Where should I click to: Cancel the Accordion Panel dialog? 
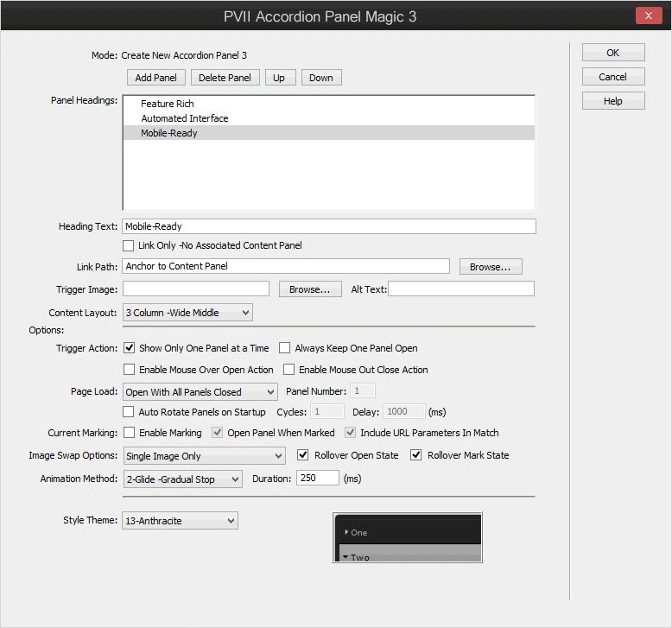click(613, 77)
